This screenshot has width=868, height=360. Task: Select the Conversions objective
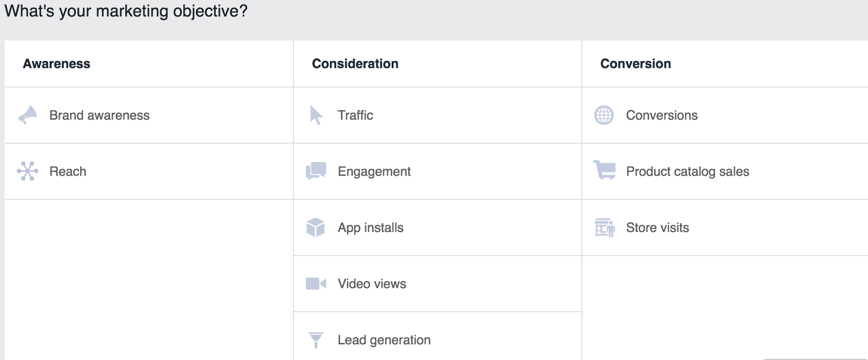pyautogui.click(x=725, y=115)
